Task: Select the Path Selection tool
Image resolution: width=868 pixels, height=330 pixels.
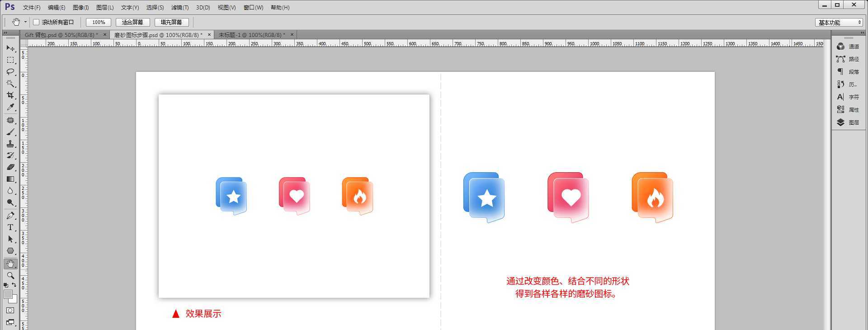Action: coord(10,239)
